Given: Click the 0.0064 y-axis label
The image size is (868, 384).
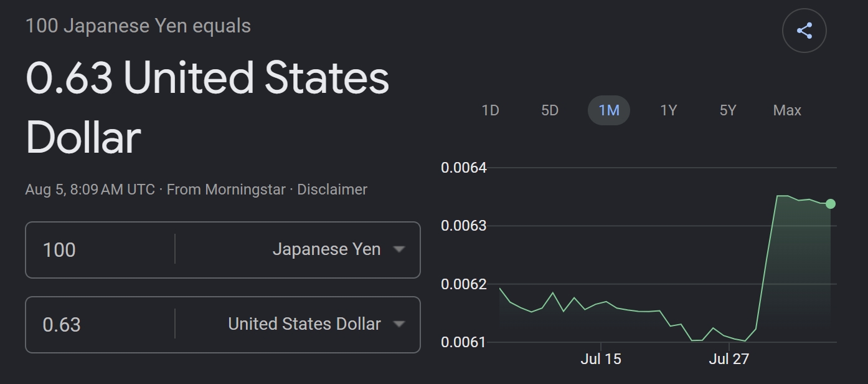Looking at the screenshot, I should coord(464,168).
